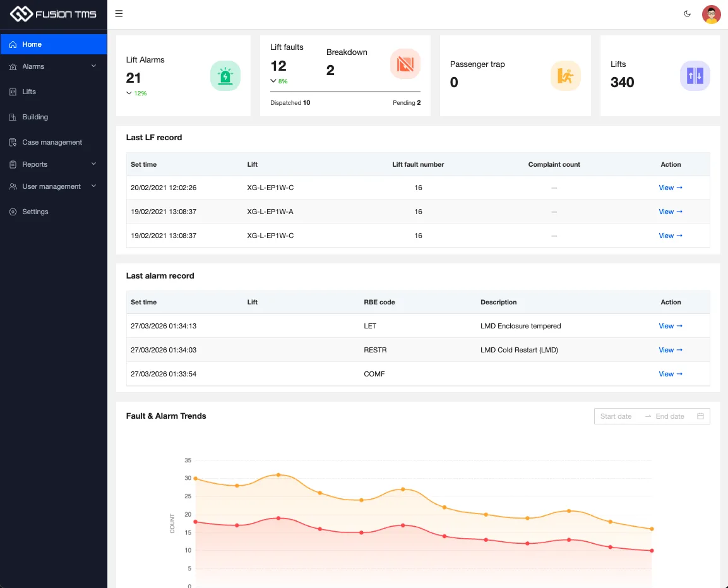The image size is (728, 588).
Task: Expand the Alarms submenu chevron
Action: [94, 66]
